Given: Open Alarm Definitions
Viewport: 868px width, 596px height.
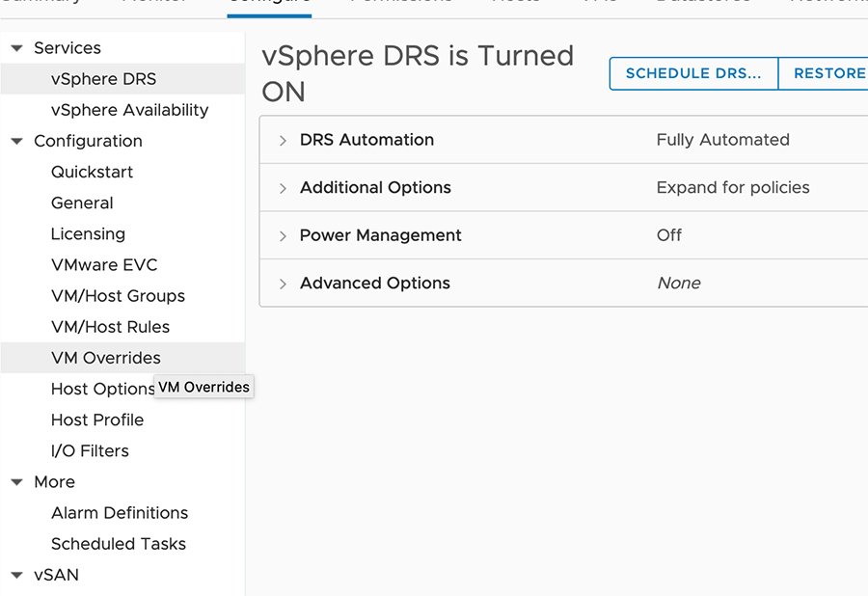Looking at the screenshot, I should [120, 513].
